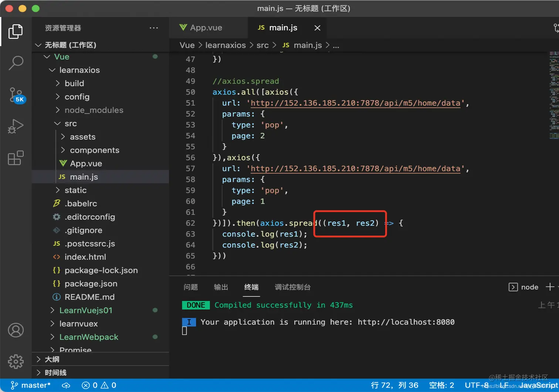Expand the LearnVuejs01 folder

point(101,310)
